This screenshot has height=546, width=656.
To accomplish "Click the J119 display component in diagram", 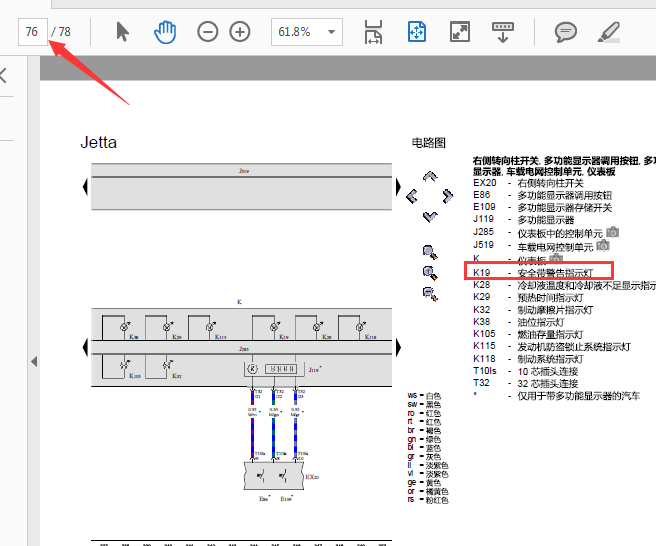I will pos(274,369).
